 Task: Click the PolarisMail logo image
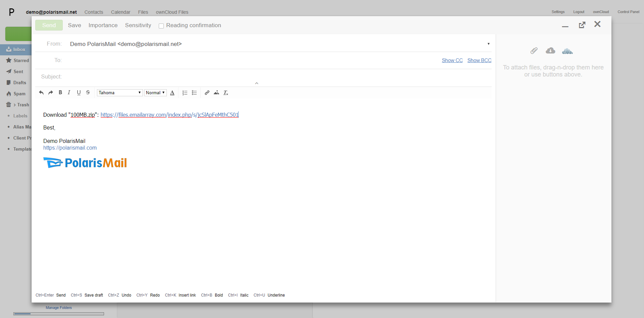click(85, 163)
